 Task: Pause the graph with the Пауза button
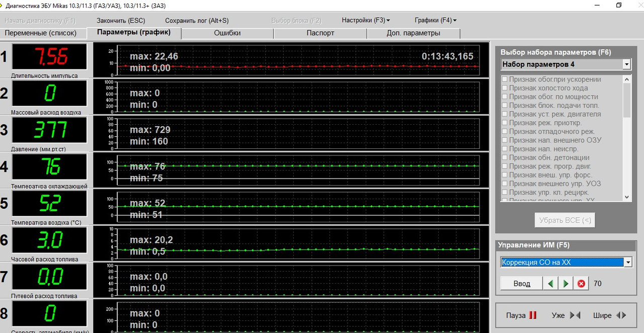[x=521, y=315]
